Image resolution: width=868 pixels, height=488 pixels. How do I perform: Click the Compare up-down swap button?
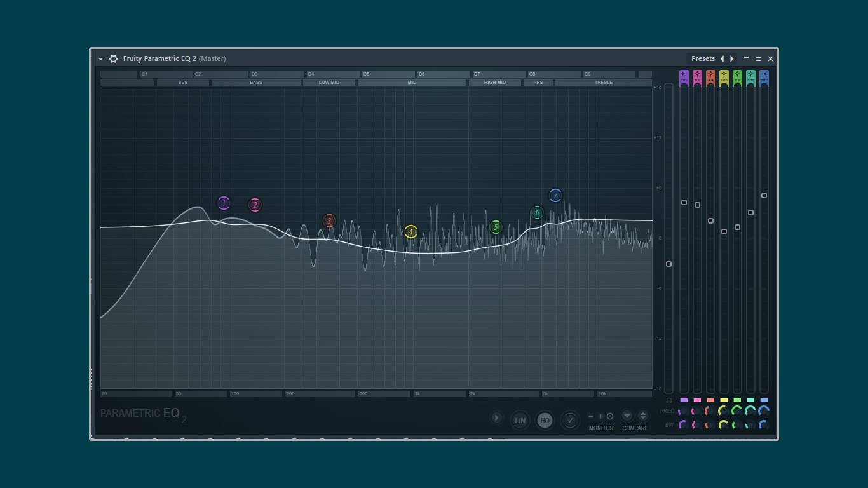pyautogui.click(x=643, y=416)
